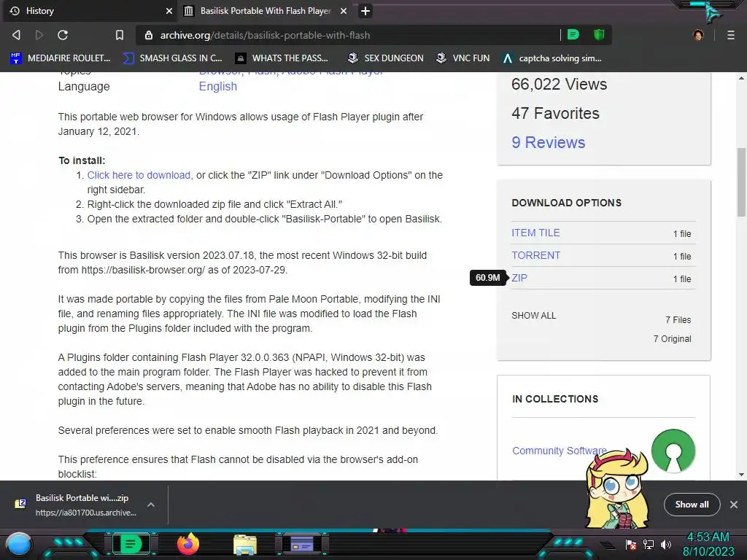Screen dimensions: 747x560
Task: Click the padlock site security icon
Action: [149, 35]
